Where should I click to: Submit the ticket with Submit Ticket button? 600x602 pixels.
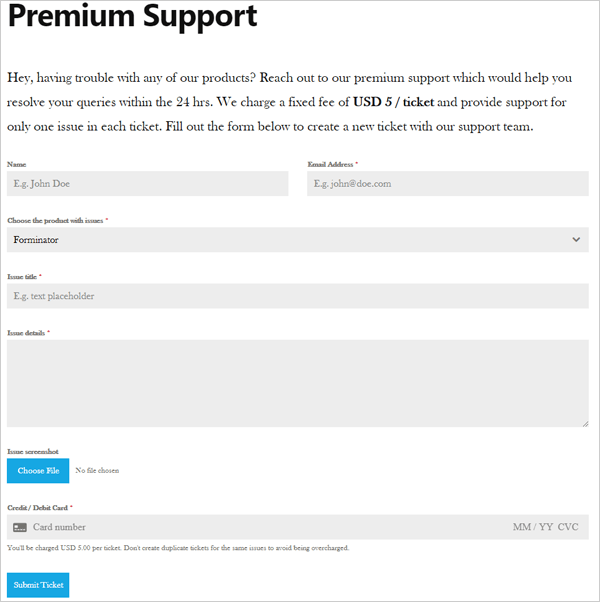pyautogui.click(x=38, y=585)
